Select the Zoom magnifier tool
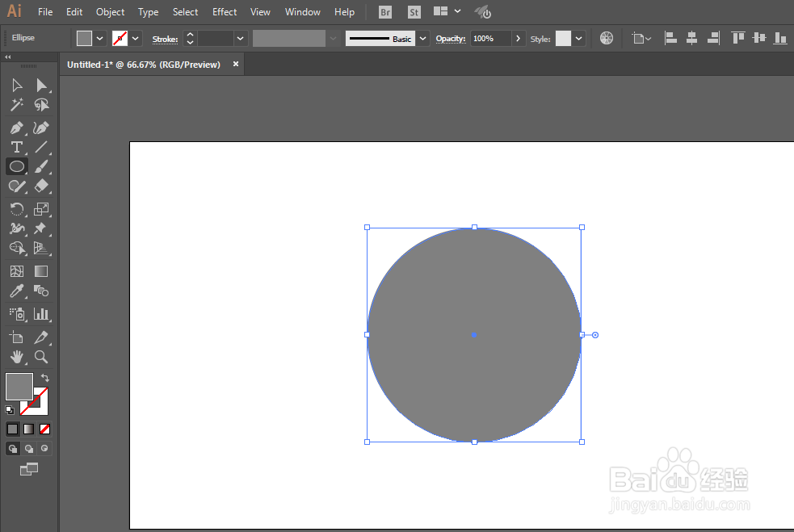The image size is (794, 532). tap(41, 356)
